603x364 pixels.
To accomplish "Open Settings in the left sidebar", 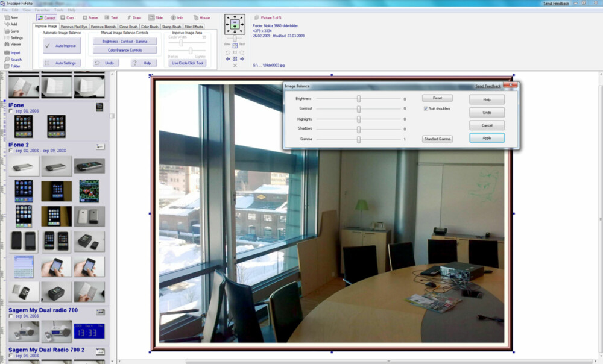I will [x=13, y=38].
